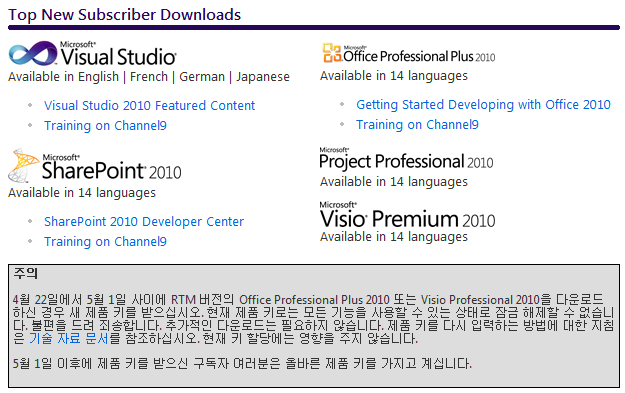Click 'Available in 14 languages' under SharePoint 2010
The height and width of the screenshot is (393, 625).
(x=82, y=193)
